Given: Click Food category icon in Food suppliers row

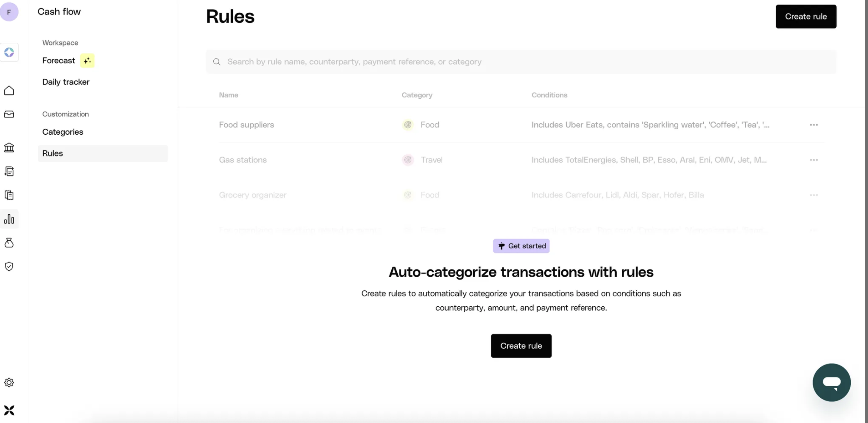Looking at the screenshot, I should 408,125.
